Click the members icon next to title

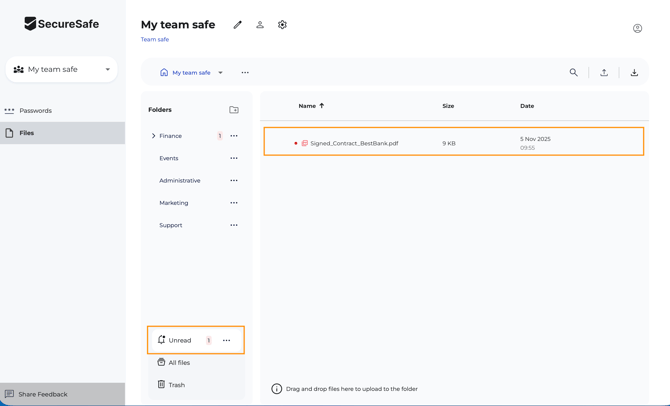260,25
